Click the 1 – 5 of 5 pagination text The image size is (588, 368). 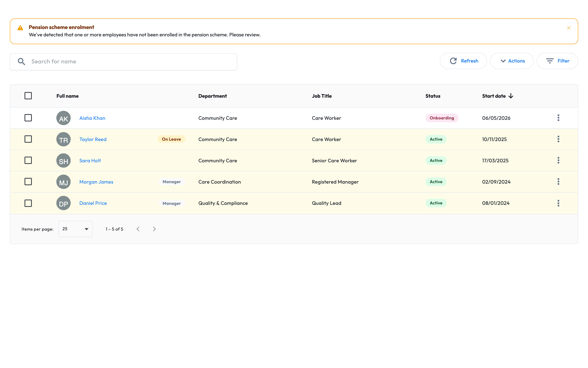tap(115, 229)
